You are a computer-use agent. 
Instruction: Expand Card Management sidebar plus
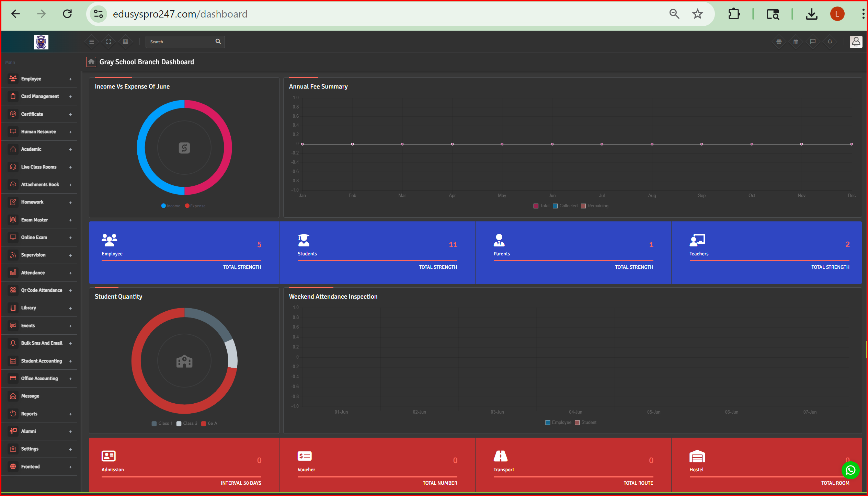[x=70, y=96]
